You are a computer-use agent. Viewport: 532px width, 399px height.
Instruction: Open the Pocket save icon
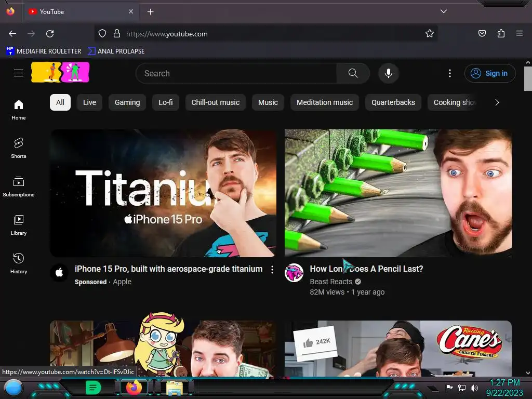click(482, 34)
